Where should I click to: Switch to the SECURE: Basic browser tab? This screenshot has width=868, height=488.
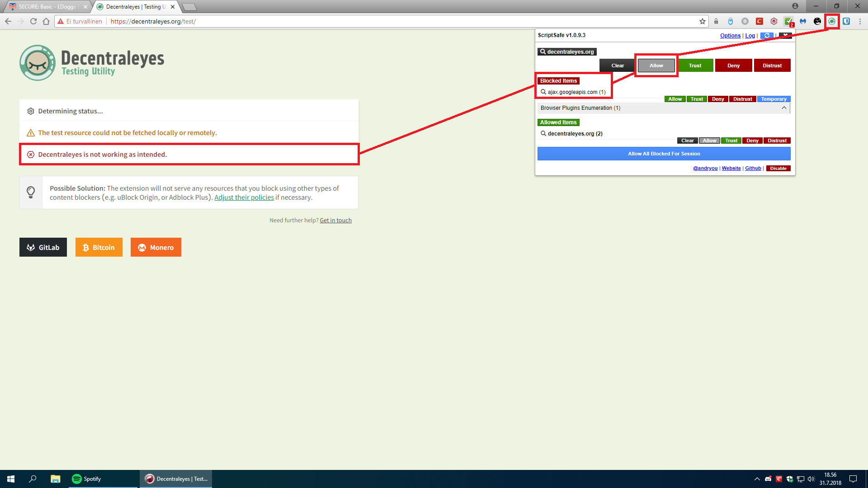click(47, 7)
